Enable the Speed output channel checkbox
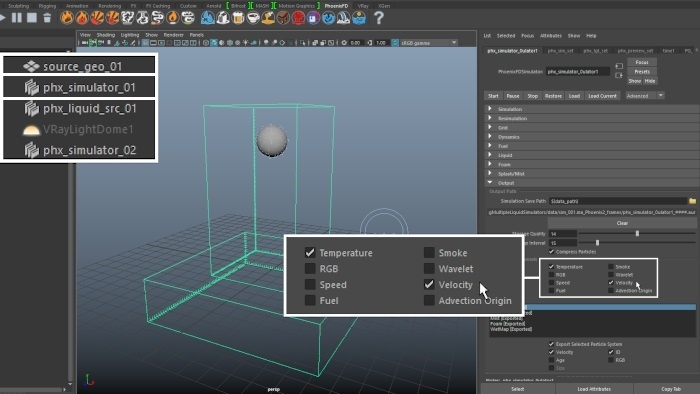The image size is (700, 394). pos(551,283)
